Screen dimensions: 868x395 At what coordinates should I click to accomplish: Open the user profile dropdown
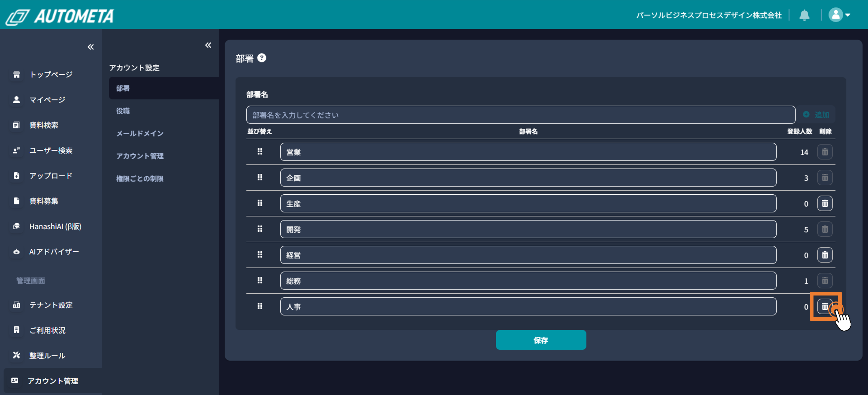click(x=839, y=15)
